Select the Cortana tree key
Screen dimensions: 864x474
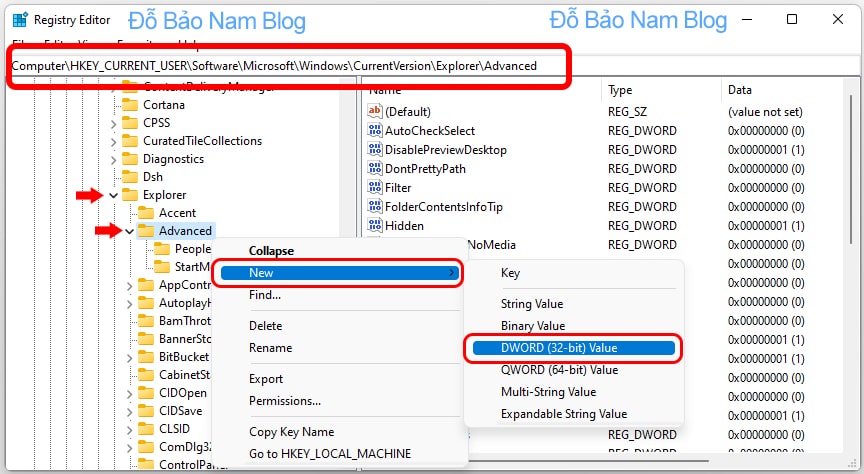(164, 105)
